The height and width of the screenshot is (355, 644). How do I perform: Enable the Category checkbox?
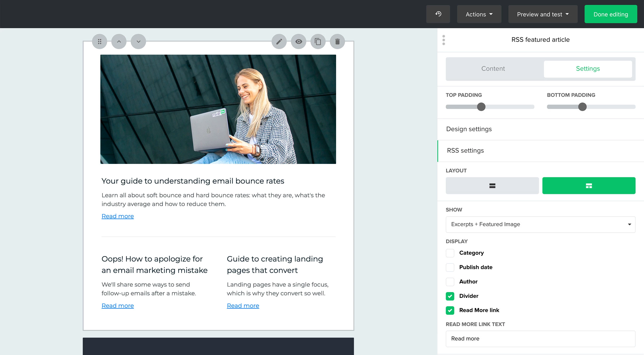(450, 253)
